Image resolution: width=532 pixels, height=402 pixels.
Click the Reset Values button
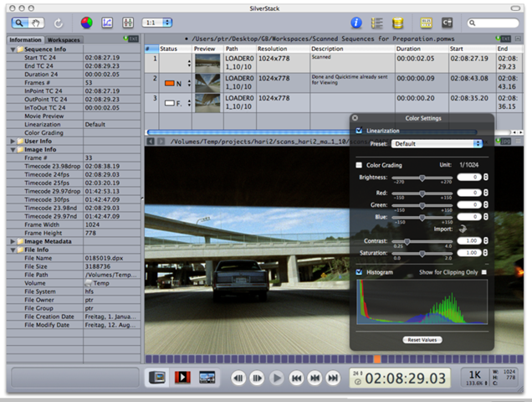423,339
